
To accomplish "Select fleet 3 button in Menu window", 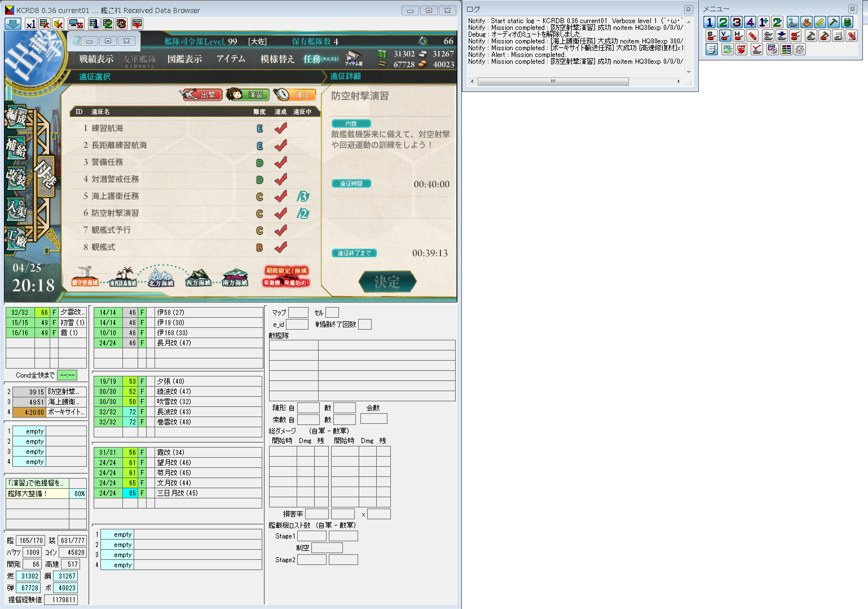I will (x=737, y=22).
